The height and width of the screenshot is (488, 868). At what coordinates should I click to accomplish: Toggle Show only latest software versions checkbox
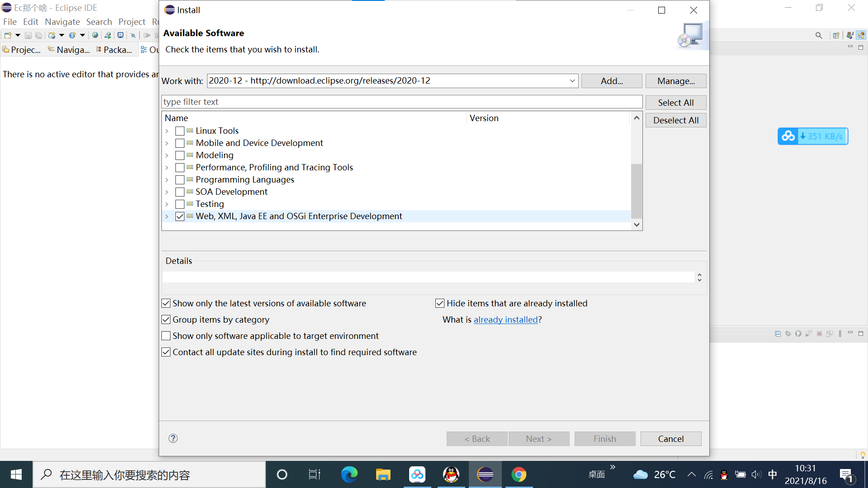(x=166, y=303)
